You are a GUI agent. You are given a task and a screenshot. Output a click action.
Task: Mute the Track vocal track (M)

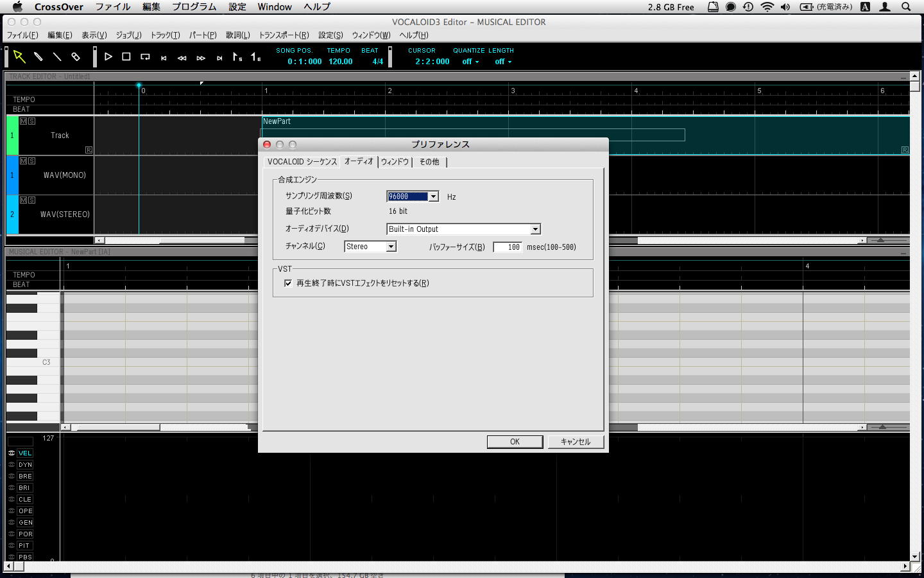pyautogui.click(x=24, y=121)
